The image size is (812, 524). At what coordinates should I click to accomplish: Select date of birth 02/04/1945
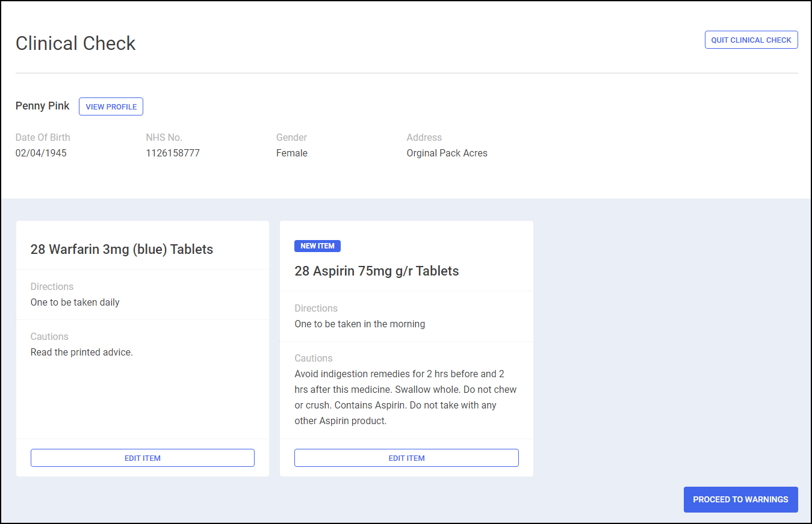[41, 153]
